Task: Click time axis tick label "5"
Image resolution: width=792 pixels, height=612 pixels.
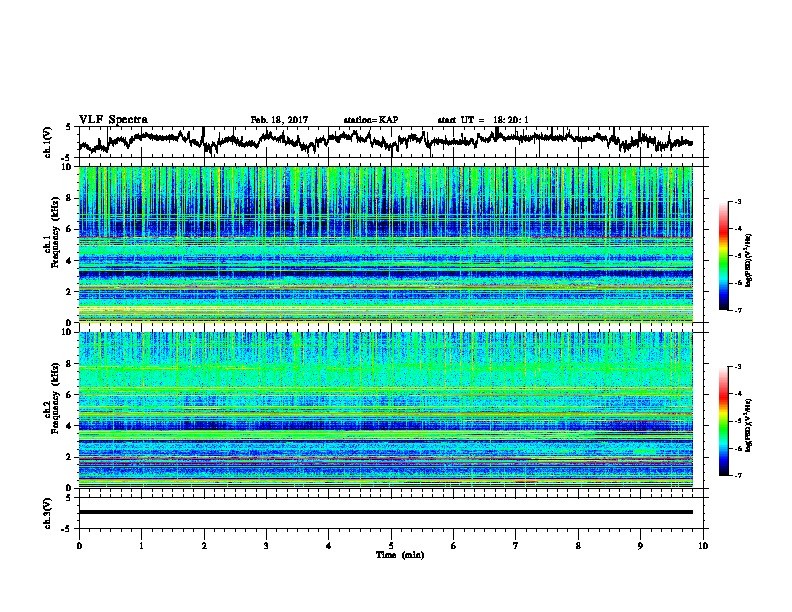Action: coord(391,546)
